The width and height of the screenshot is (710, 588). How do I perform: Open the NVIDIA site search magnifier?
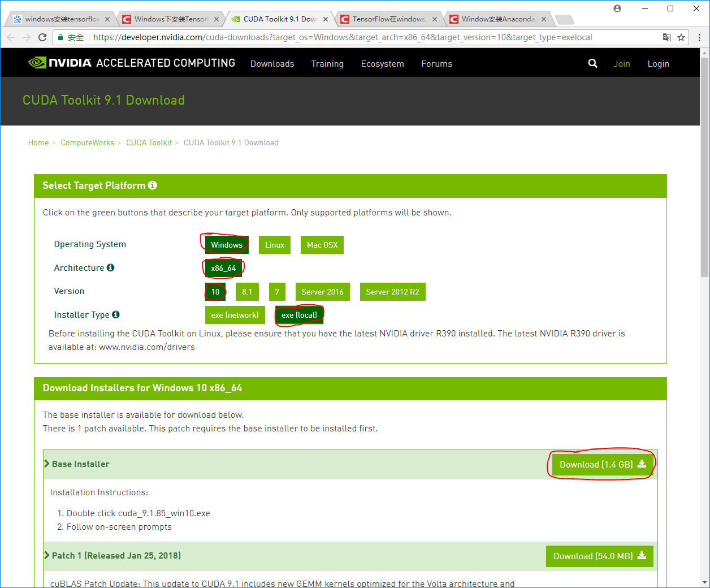coord(592,63)
